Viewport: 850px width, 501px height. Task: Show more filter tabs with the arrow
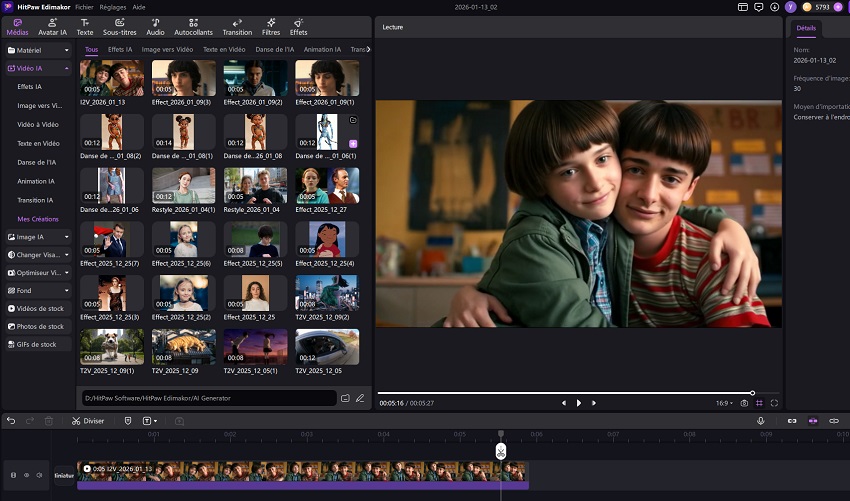tap(369, 49)
